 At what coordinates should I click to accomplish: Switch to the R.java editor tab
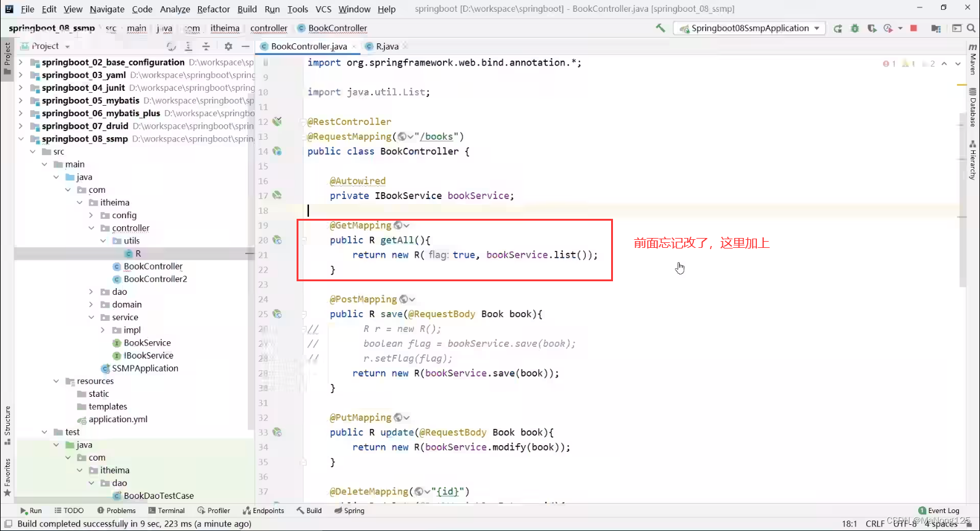click(x=387, y=46)
